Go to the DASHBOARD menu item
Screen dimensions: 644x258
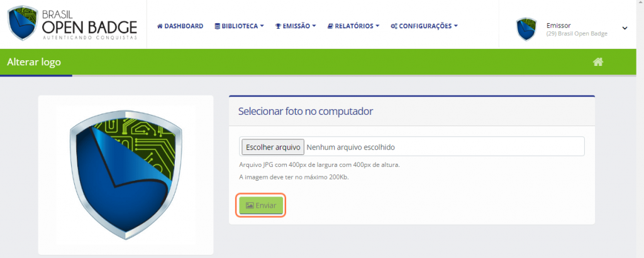pyautogui.click(x=180, y=26)
